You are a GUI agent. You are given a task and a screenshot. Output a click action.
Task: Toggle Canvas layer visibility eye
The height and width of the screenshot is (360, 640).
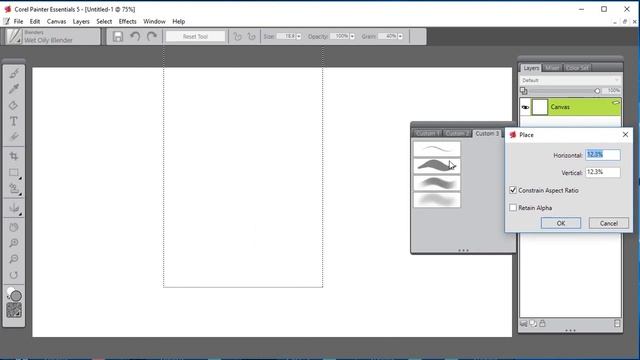525,107
